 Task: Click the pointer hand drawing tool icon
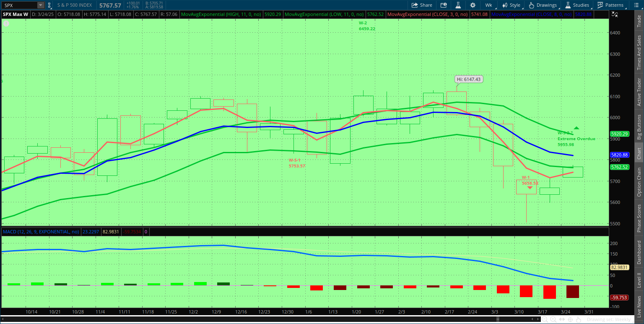[579, 319]
